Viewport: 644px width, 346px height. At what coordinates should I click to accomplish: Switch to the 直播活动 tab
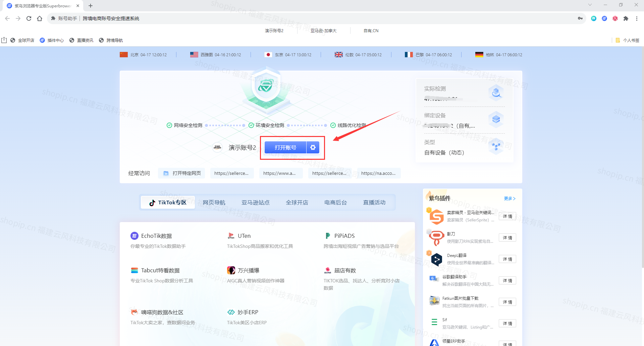[x=374, y=202]
